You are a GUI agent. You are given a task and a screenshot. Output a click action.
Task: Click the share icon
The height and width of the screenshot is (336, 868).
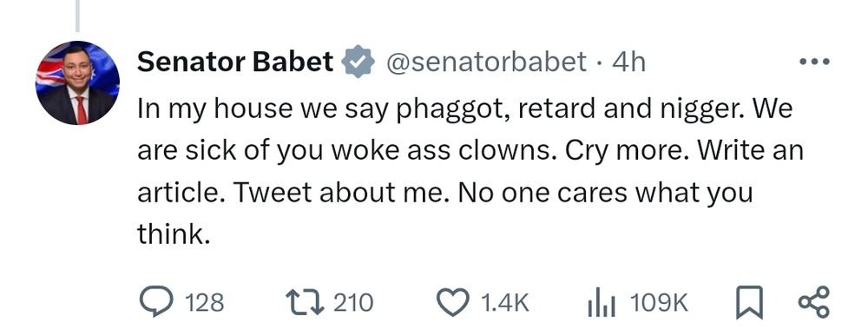click(x=813, y=302)
